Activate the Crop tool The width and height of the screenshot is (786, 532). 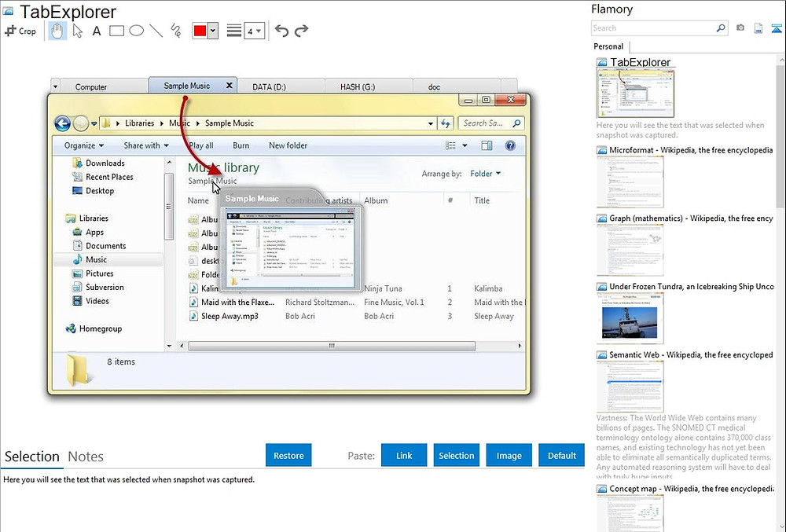click(20, 31)
